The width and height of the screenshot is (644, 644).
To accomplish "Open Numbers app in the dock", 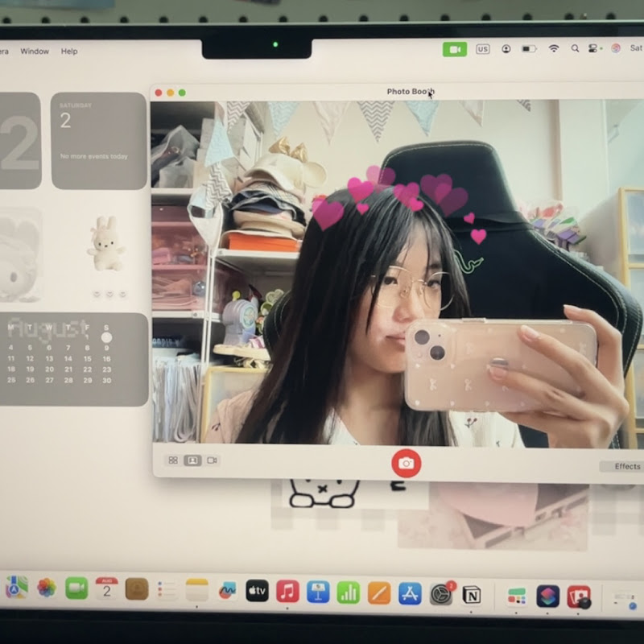I will click(x=349, y=592).
